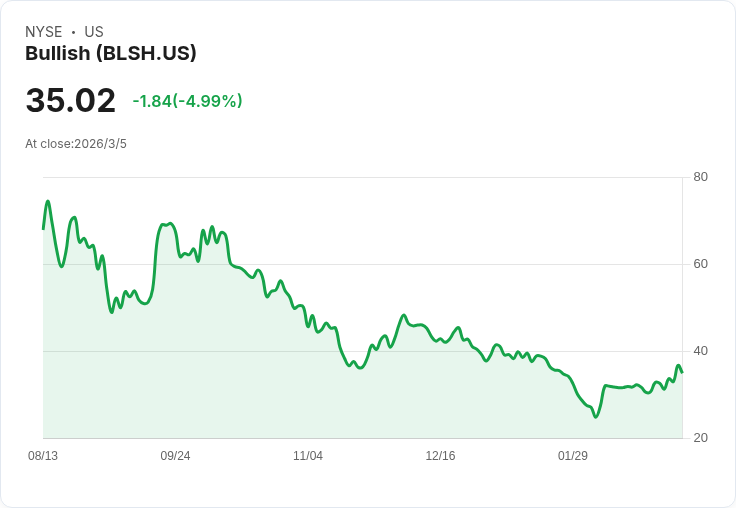The image size is (736, 508).
Task: Click the At close date text
Action: click(x=76, y=144)
